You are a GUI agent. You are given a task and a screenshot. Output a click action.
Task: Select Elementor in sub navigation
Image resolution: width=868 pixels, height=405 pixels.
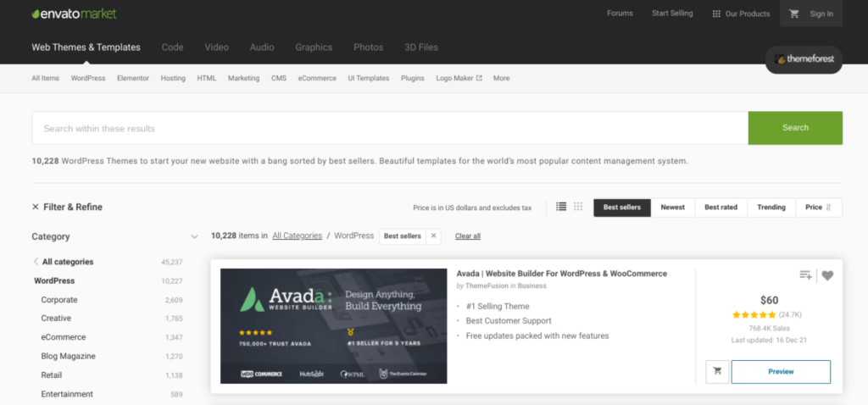coord(133,78)
